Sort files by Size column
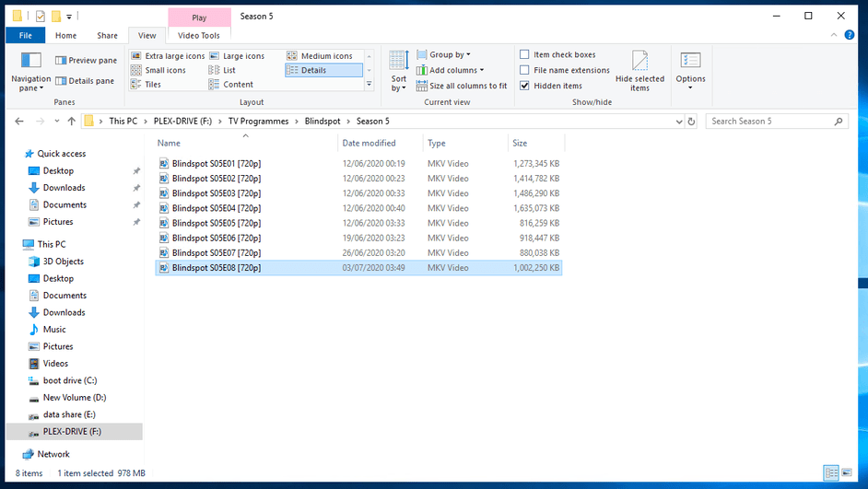 pyautogui.click(x=536, y=143)
